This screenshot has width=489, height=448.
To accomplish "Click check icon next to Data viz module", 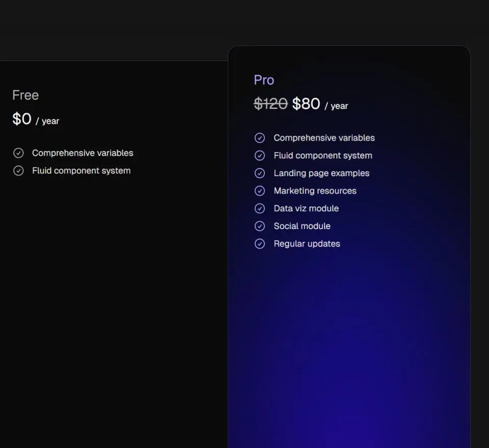I will coord(260,208).
